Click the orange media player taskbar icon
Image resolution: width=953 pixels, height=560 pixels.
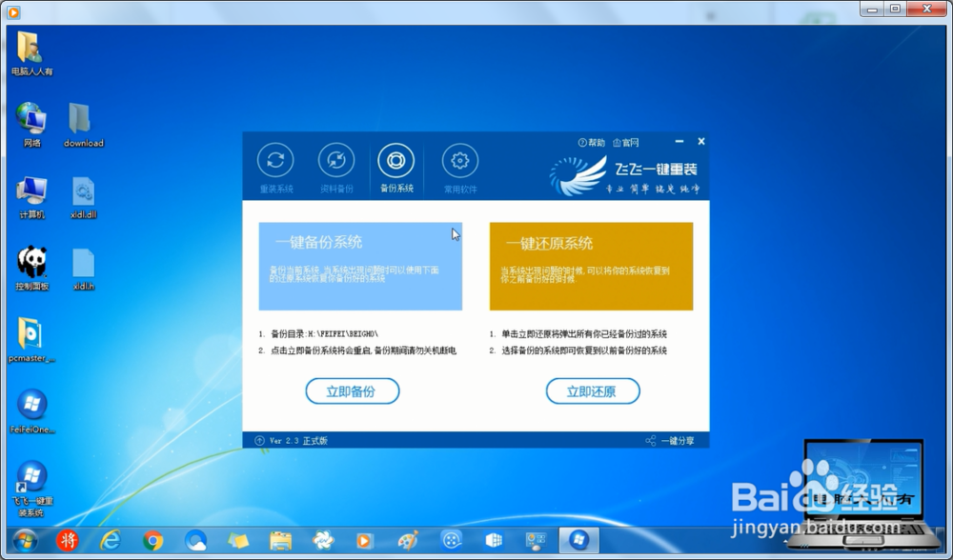pos(365,540)
